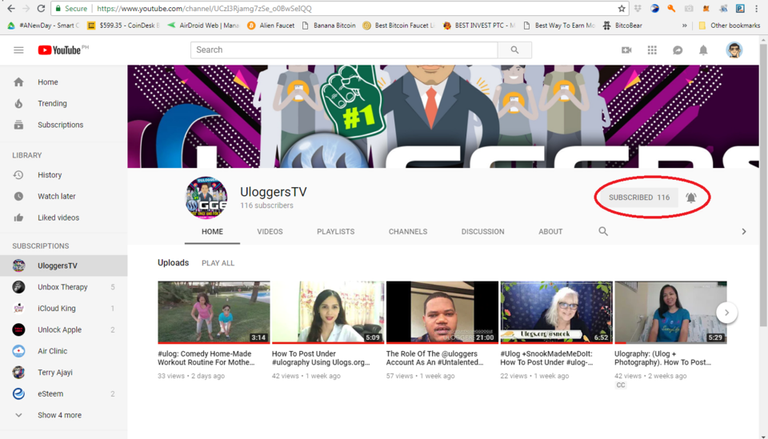Open History in the sidebar
This screenshot has width=768, height=439.
click(x=64, y=175)
